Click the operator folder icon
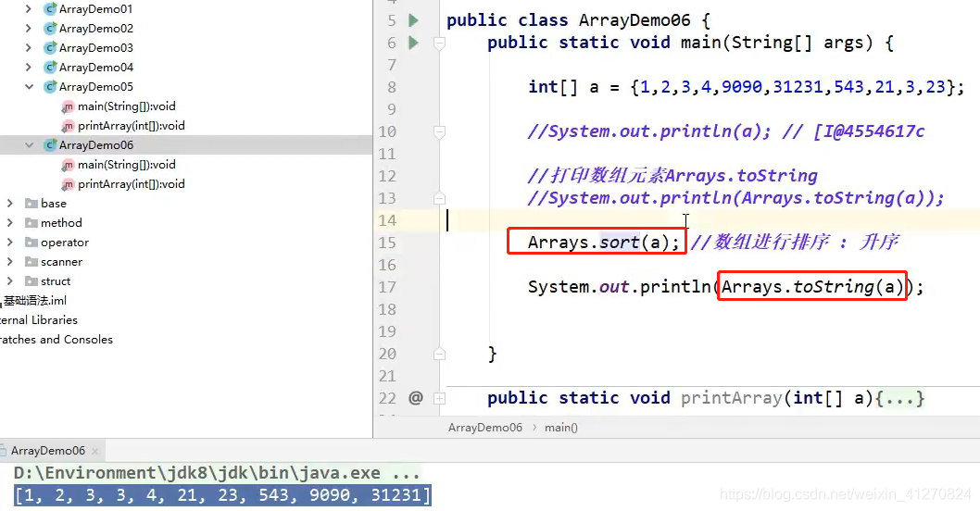 coord(31,243)
